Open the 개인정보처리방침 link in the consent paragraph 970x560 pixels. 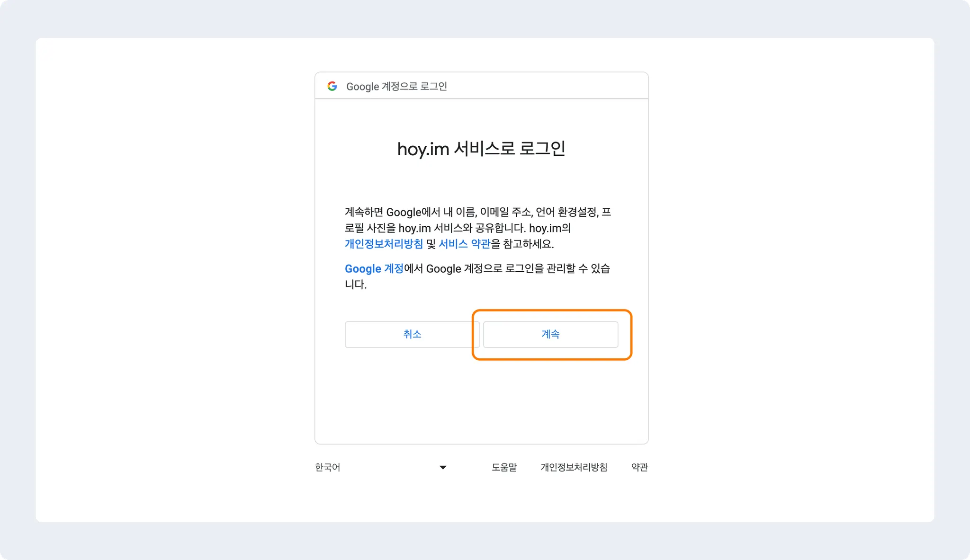click(384, 244)
